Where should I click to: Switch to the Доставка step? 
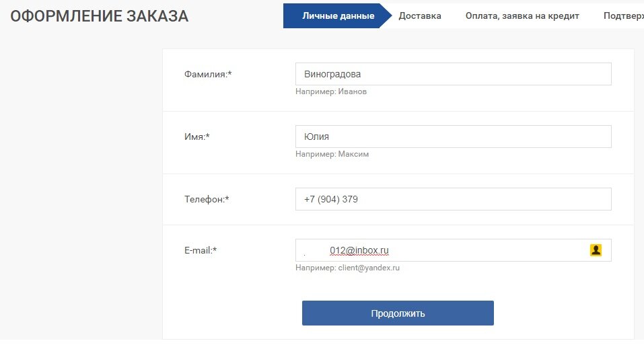(420, 16)
